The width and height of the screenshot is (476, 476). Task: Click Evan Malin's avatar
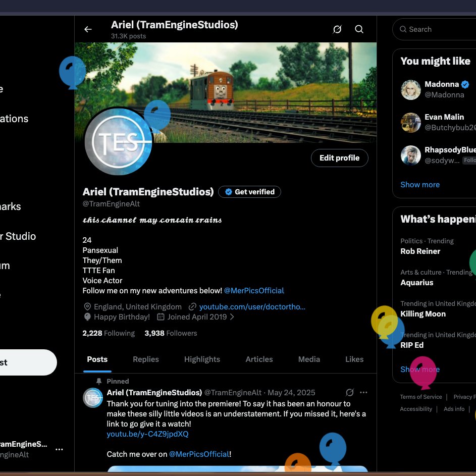(x=411, y=123)
